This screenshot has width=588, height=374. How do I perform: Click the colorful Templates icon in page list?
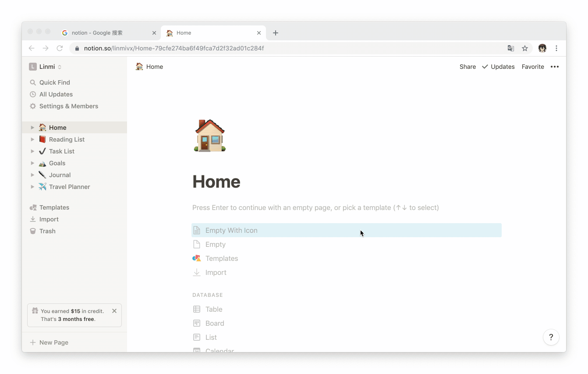point(197,258)
